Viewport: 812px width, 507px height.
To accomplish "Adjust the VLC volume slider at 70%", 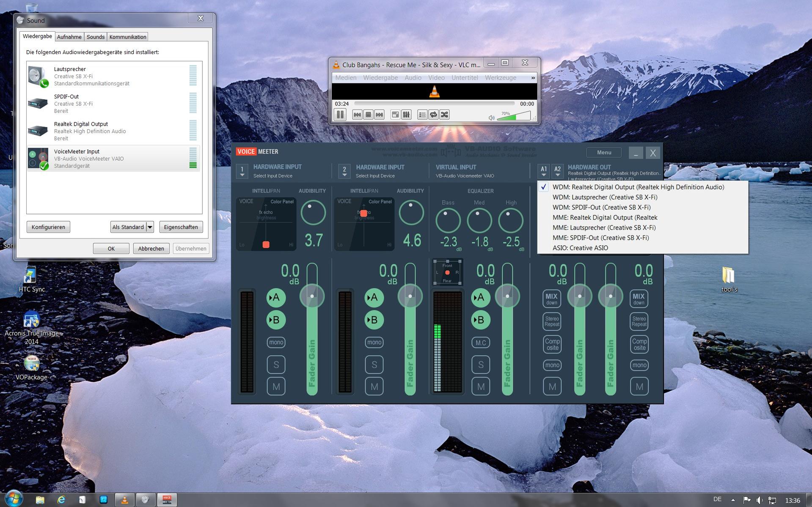I will pyautogui.click(x=514, y=115).
